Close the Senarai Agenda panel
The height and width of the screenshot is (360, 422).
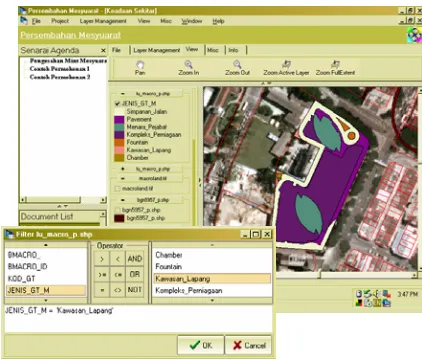pos(103,51)
